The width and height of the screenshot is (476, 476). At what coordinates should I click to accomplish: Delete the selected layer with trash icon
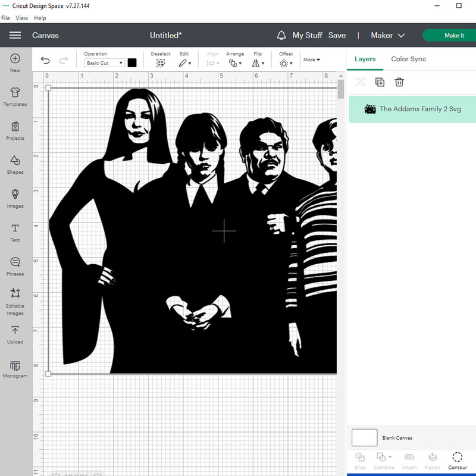399,82
